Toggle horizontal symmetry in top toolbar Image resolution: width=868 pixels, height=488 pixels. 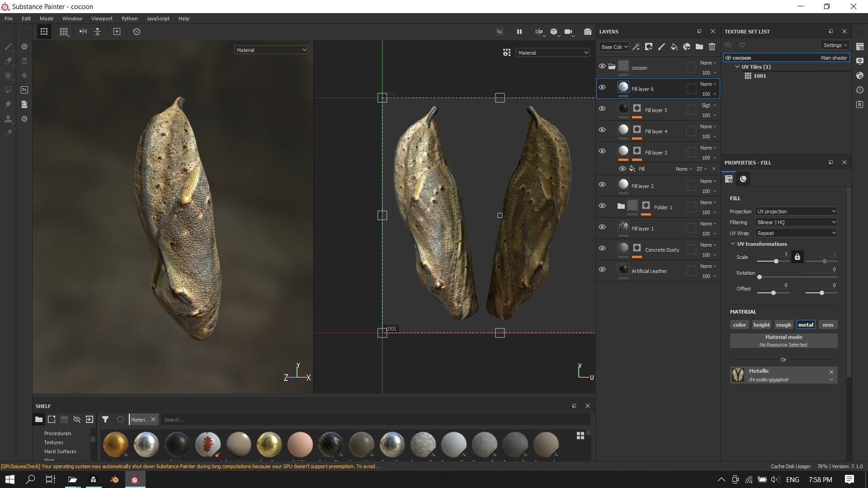[x=83, y=32]
